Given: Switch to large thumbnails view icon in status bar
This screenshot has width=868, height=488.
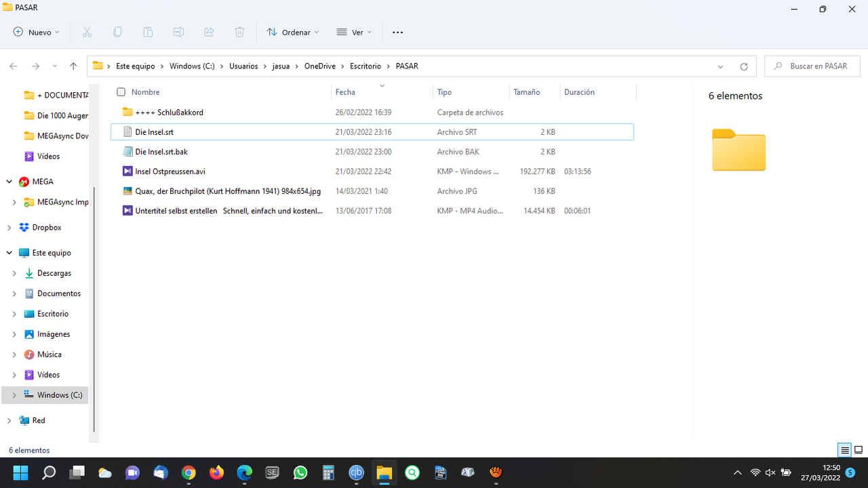Looking at the screenshot, I should 859,450.
